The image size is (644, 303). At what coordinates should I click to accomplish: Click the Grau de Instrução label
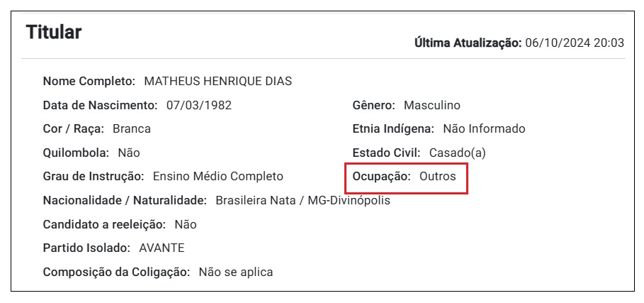click(94, 177)
